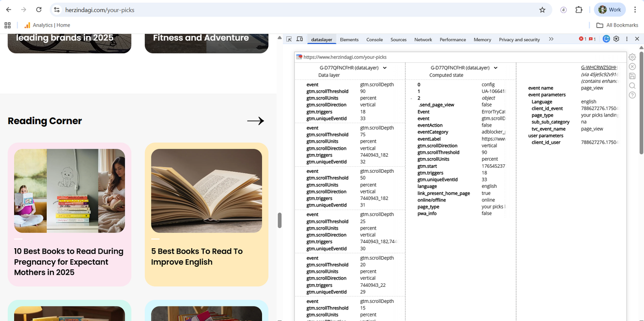Go forward in browser history
Viewport: 644px width, 321px height.
pos(24,10)
